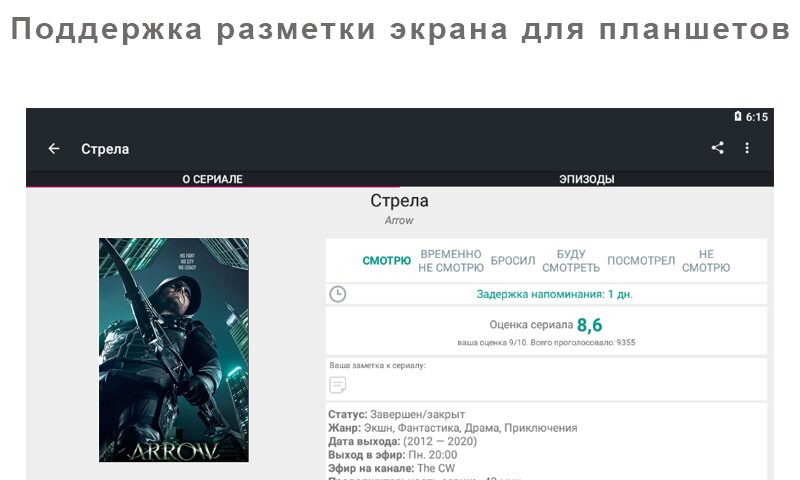Mark series as ПОСМОТРЕЛ

641,261
